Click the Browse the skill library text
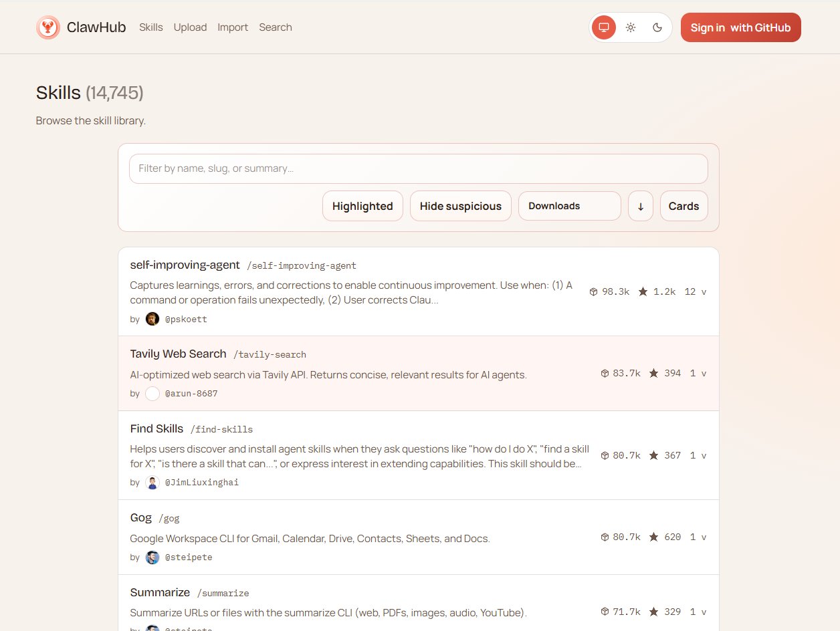The image size is (840, 631). click(91, 121)
